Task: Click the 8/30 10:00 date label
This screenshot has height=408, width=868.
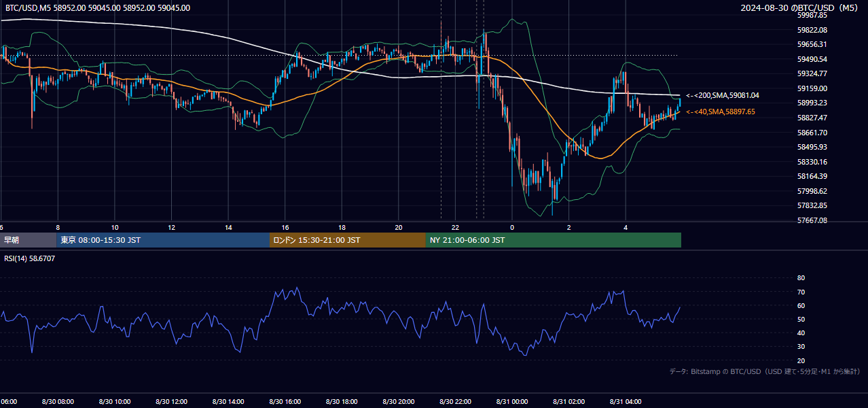Action: pos(115,402)
